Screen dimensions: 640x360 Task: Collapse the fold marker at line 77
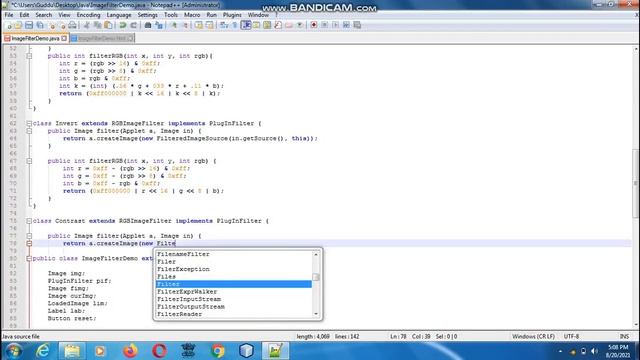point(29,236)
